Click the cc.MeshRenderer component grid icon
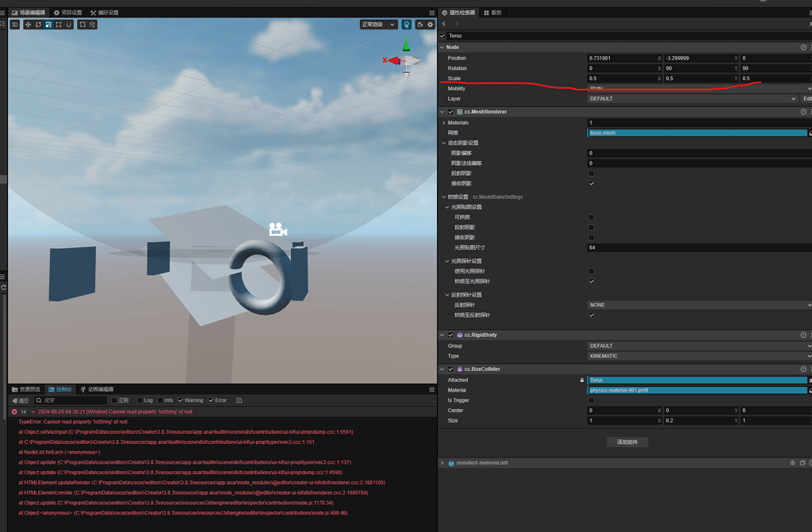This screenshot has width=812, height=532. 461,111
